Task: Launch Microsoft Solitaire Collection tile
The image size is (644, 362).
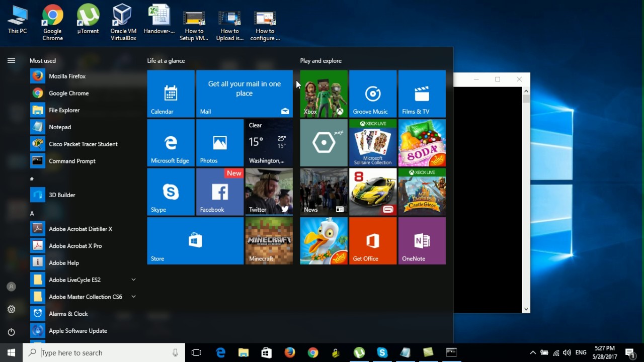Action: [x=373, y=143]
